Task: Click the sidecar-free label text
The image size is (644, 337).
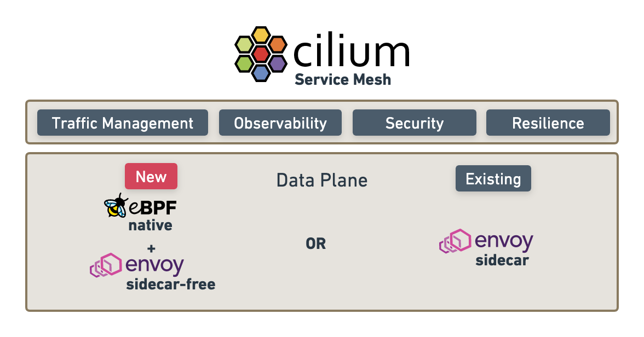Action: pos(170,284)
